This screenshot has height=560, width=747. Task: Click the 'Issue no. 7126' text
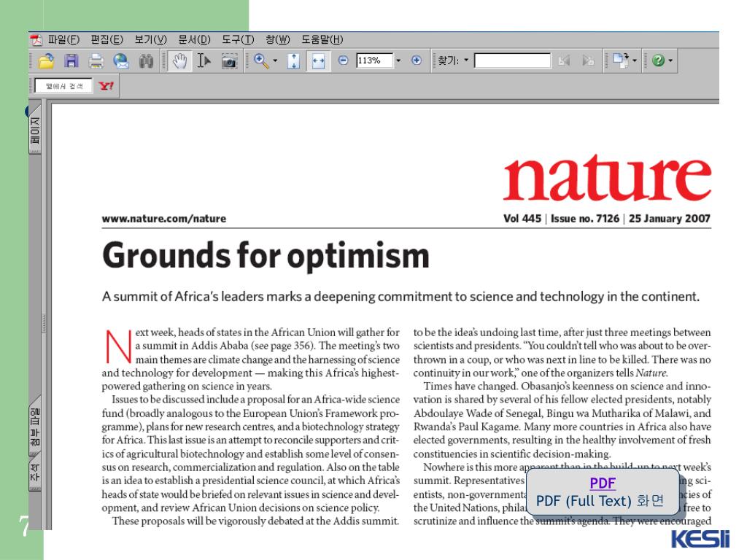pos(585,219)
